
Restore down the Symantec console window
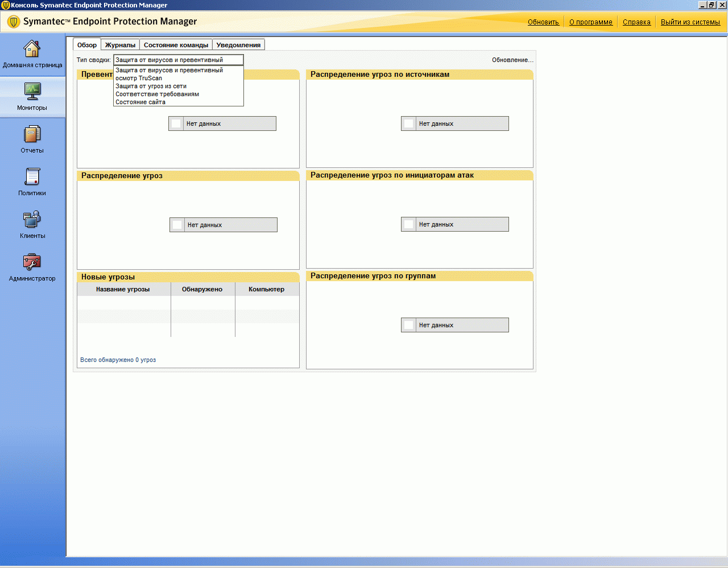coord(712,5)
